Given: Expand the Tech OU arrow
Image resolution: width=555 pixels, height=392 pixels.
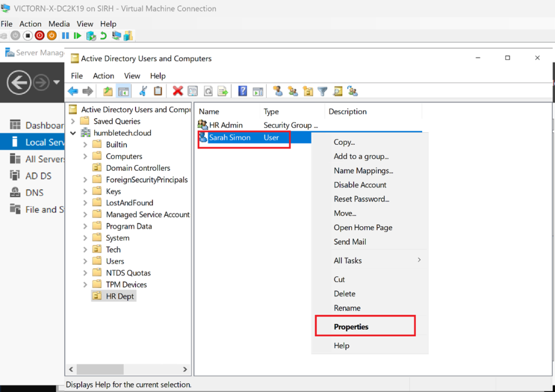Looking at the screenshot, I should point(85,249).
